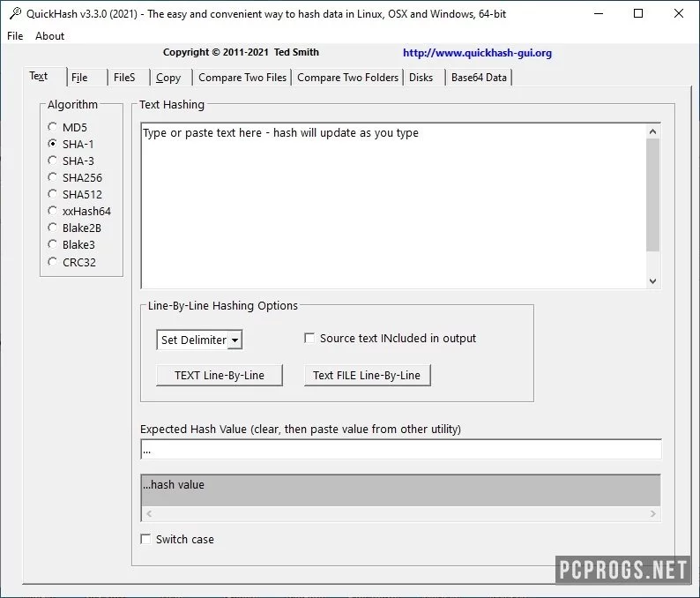Close the QuickHash window
Image resolution: width=700 pixels, height=598 pixels.
(679, 13)
